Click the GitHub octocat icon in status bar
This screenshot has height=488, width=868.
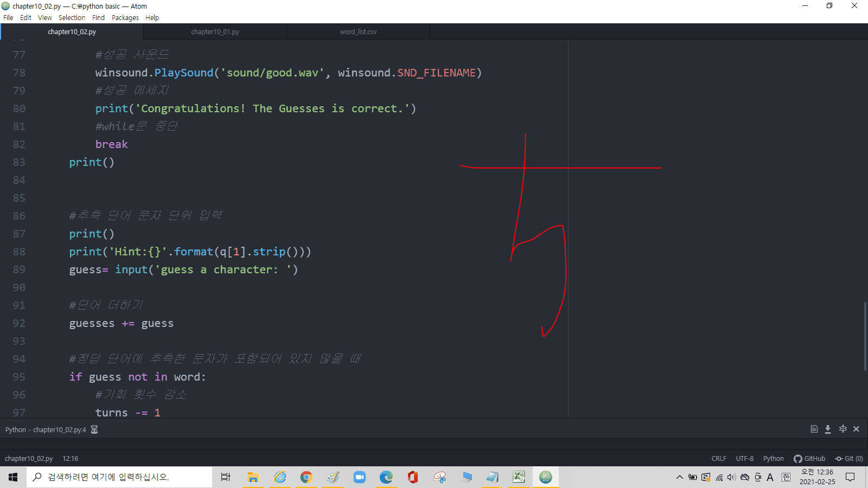click(x=797, y=459)
